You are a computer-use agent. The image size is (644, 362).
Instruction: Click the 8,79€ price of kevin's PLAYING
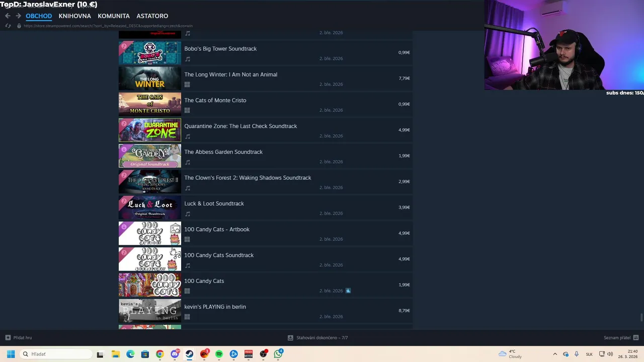pos(404,311)
